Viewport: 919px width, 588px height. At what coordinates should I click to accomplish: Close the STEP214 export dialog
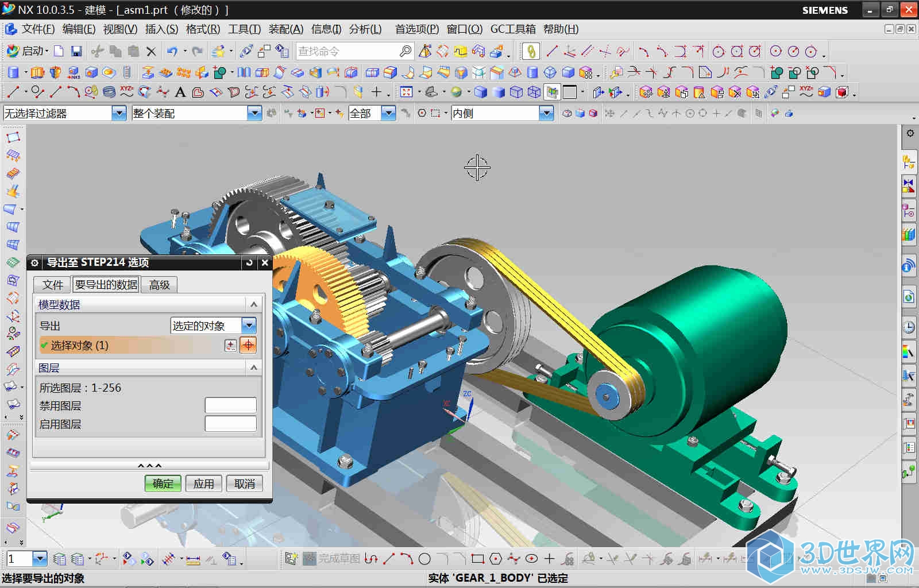pos(265,262)
